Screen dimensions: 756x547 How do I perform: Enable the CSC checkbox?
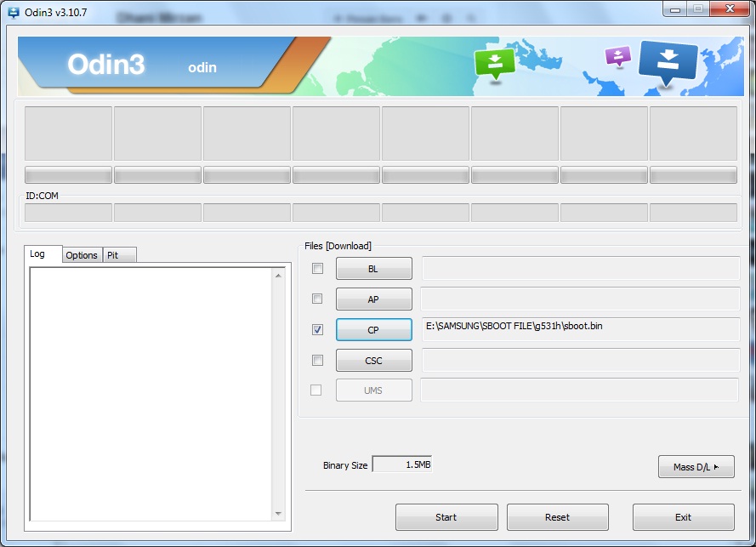pyautogui.click(x=317, y=360)
